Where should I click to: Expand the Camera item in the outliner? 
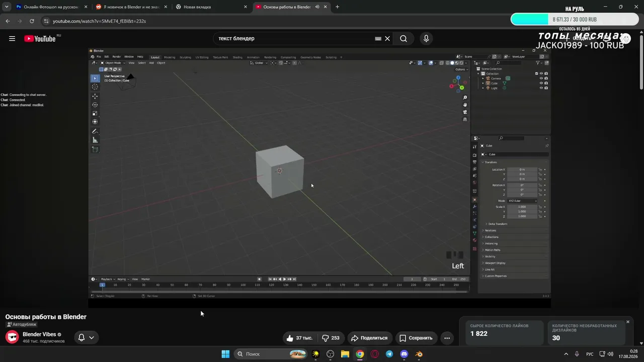[x=483, y=78]
